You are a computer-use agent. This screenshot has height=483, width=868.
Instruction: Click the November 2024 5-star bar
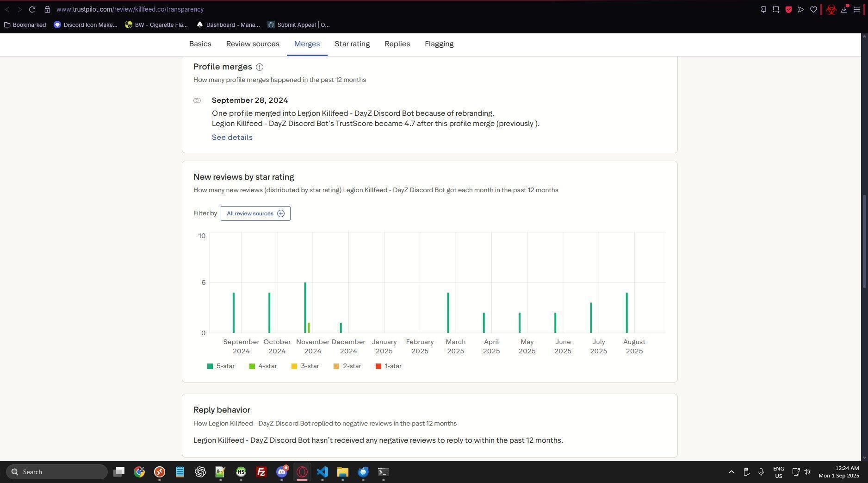tap(305, 307)
